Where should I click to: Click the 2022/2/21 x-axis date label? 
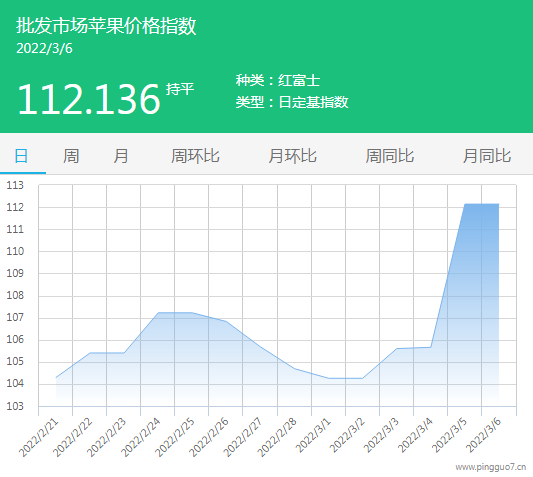[38, 438]
